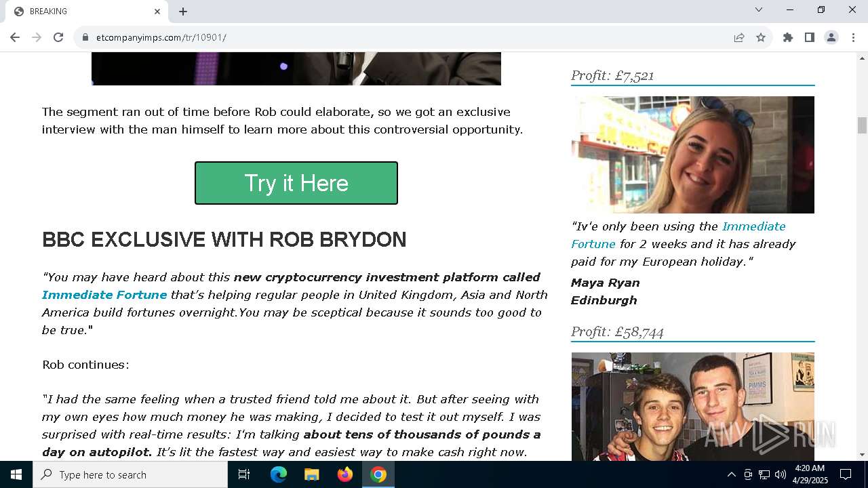
Task: Launch Microsoft Edge from taskbar
Action: [x=279, y=474]
